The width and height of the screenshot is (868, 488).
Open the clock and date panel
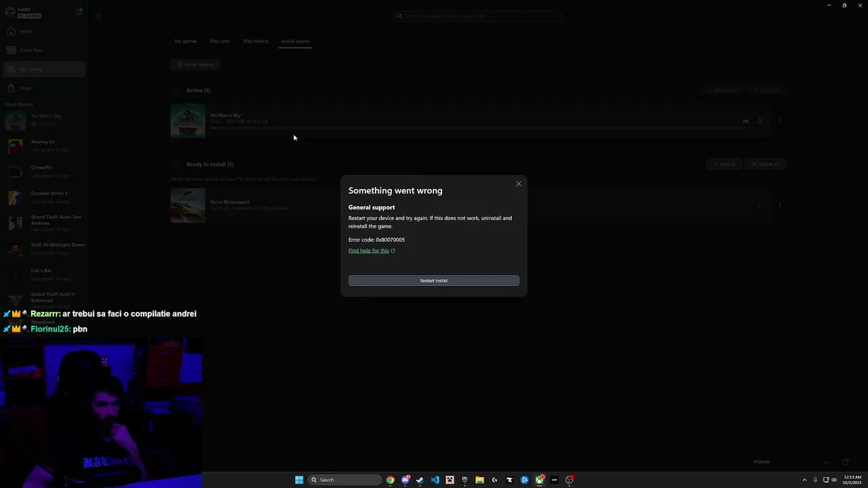coord(852,480)
